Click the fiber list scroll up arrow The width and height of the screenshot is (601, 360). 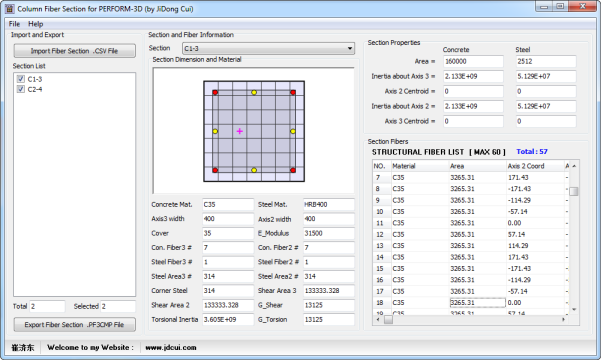[574, 166]
